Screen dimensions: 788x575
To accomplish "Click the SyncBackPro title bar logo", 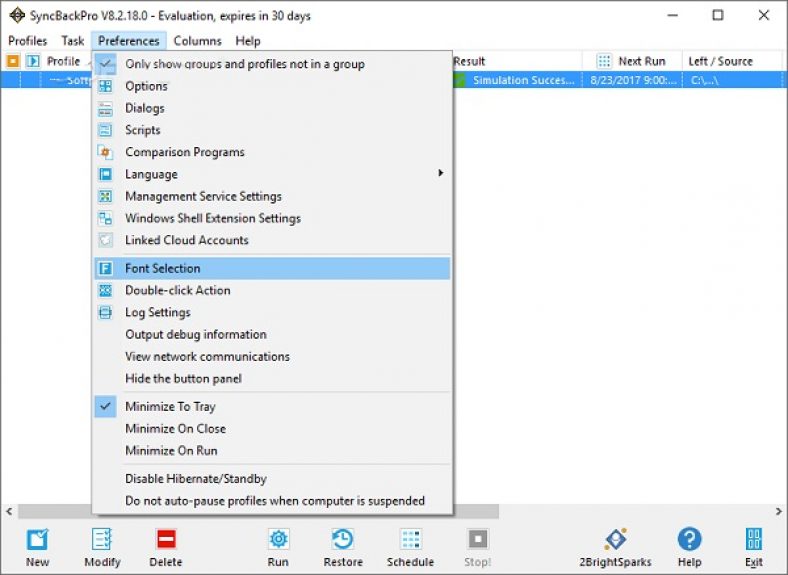I will point(17,16).
